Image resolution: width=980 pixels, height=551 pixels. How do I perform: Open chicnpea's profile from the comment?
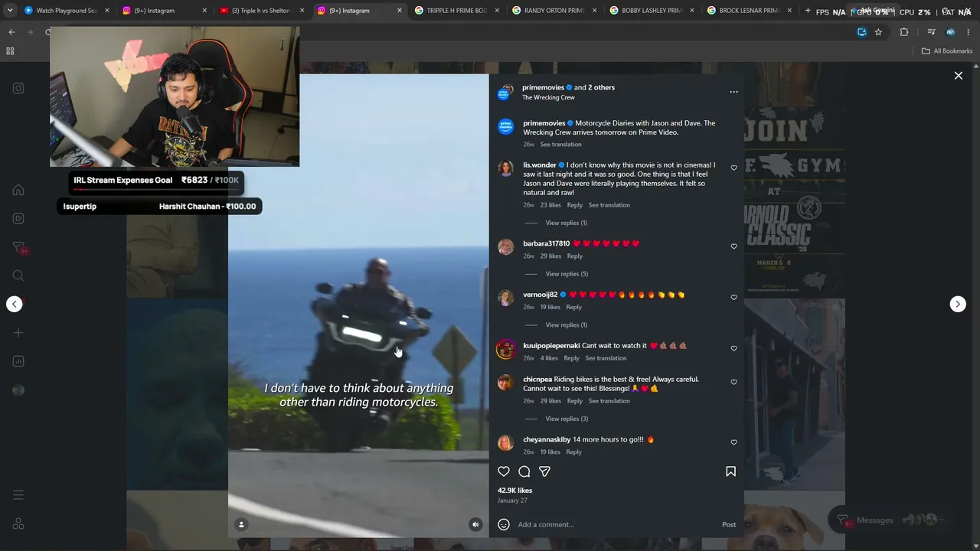pos(537,380)
